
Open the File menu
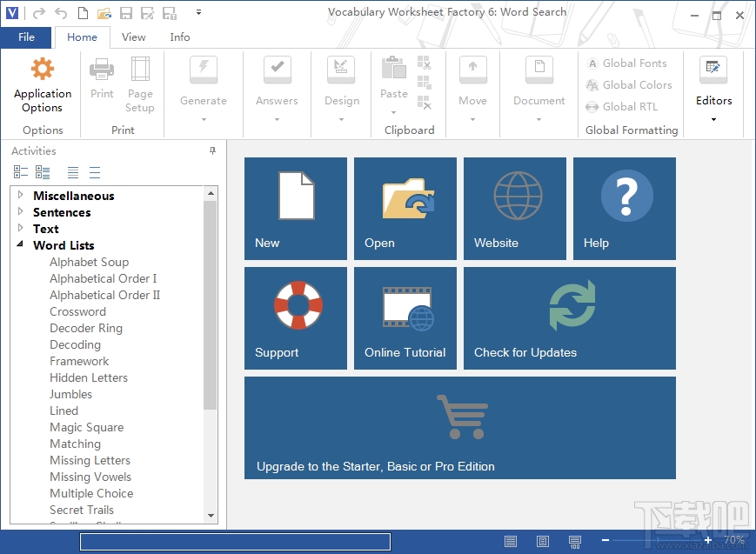(26, 37)
